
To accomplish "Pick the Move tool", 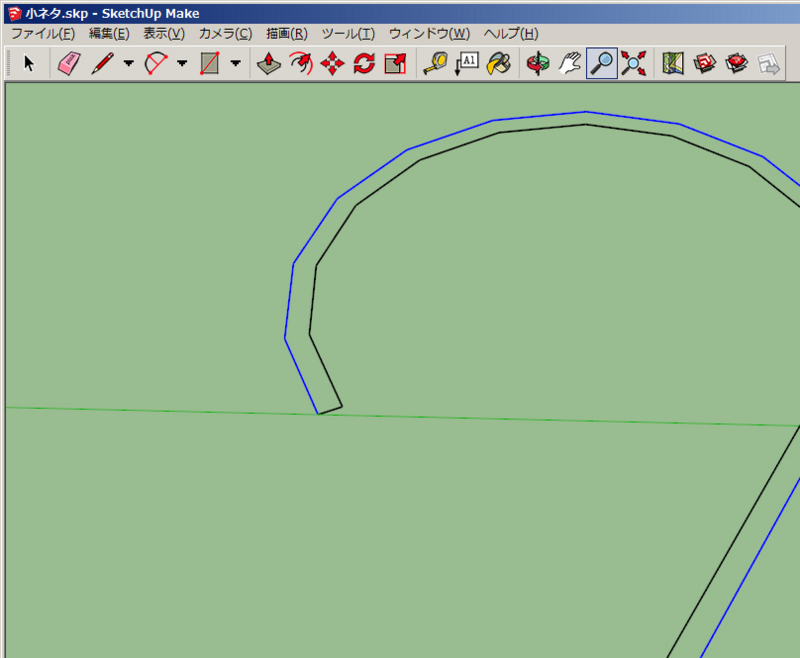I will click(332, 63).
